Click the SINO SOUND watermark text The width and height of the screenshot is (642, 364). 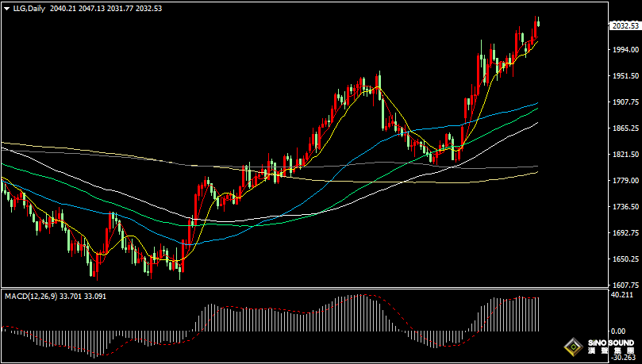pyautogui.click(x=611, y=344)
